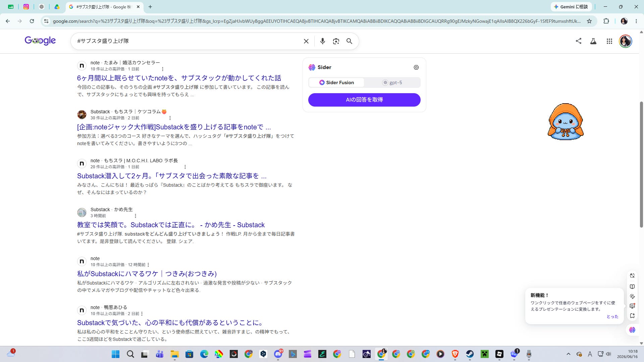This screenshot has height=362, width=644.
Task: Click Sider add-bookmark icon
Action: click(632, 316)
